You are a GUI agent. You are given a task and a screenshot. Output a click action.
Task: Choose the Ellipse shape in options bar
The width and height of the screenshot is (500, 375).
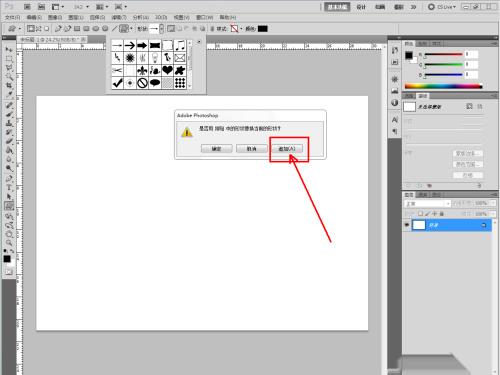[96, 29]
